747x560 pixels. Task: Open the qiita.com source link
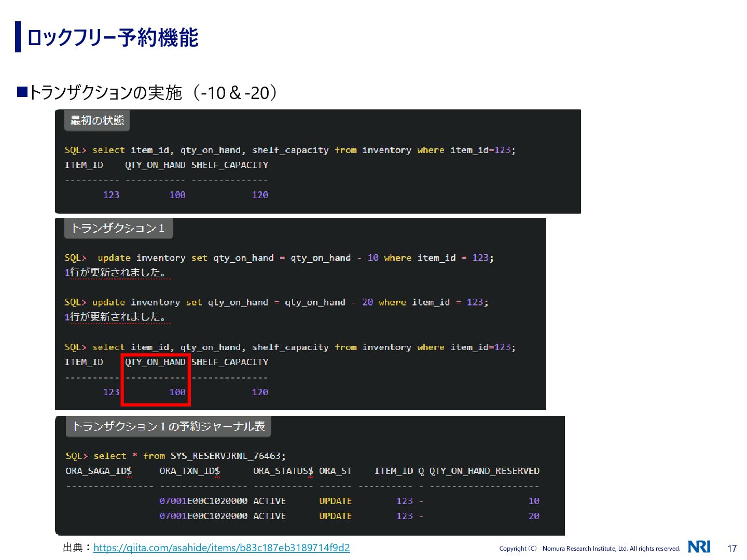pyautogui.click(x=222, y=548)
